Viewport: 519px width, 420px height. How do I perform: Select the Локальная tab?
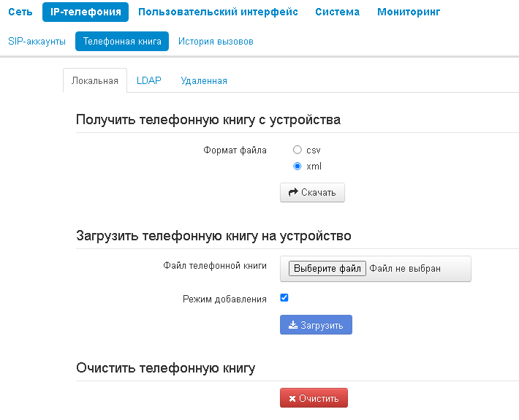point(95,80)
